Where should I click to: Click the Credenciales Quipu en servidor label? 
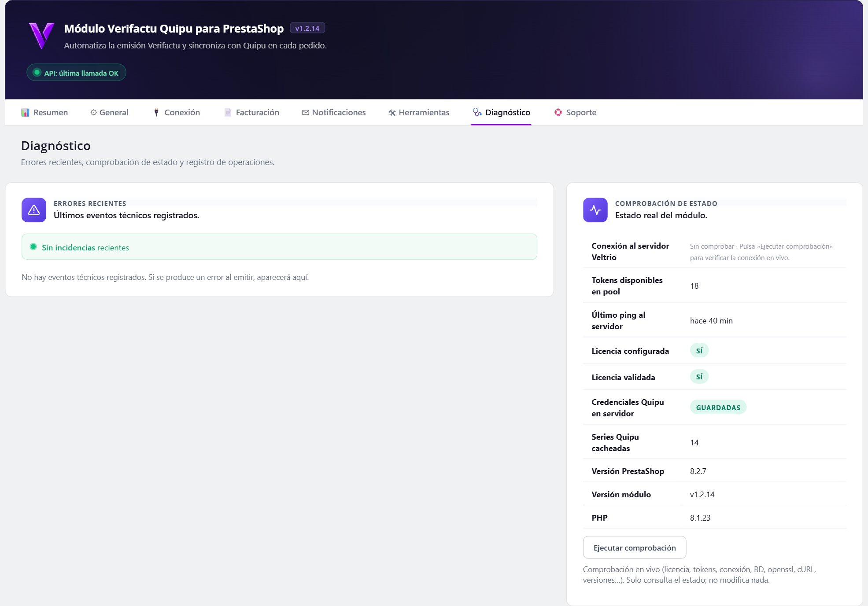coord(628,408)
